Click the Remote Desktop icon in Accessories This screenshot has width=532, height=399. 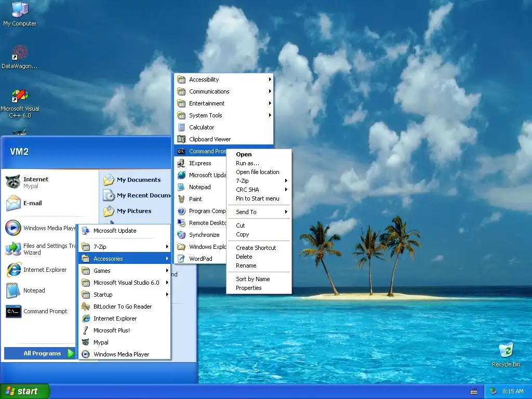tap(181, 223)
